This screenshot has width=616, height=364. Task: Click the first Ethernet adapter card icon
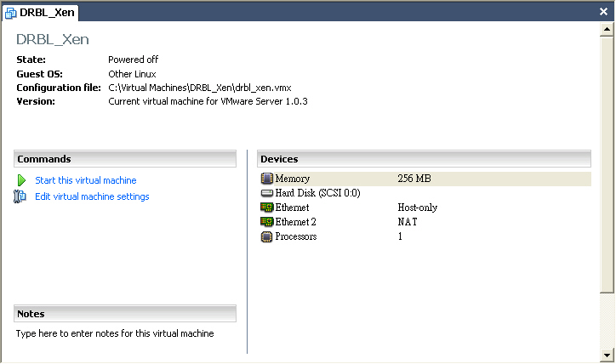(x=267, y=208)
